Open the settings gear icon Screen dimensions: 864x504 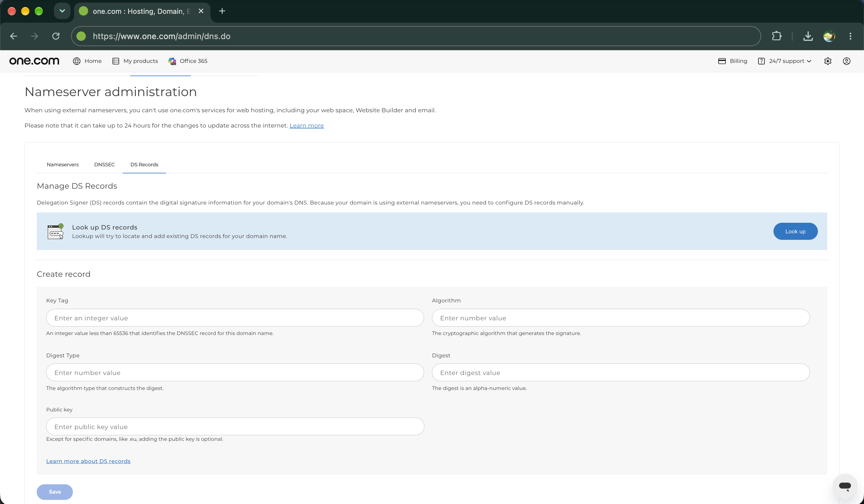828,61
